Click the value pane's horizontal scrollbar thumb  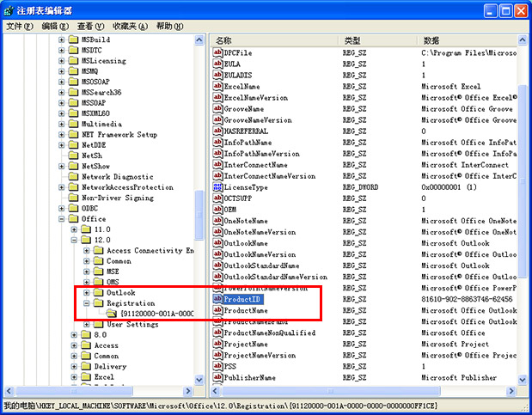click(x=331, y=391)
